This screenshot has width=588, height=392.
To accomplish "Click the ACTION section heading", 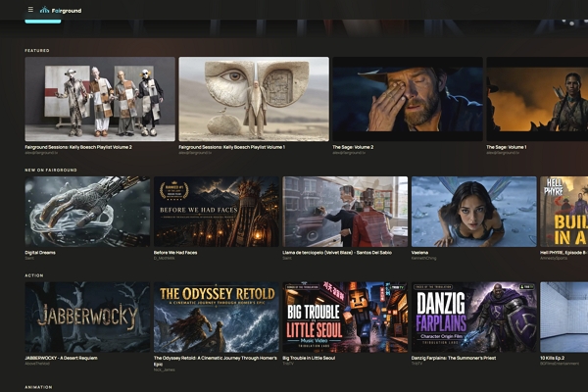I will (34, 275).
